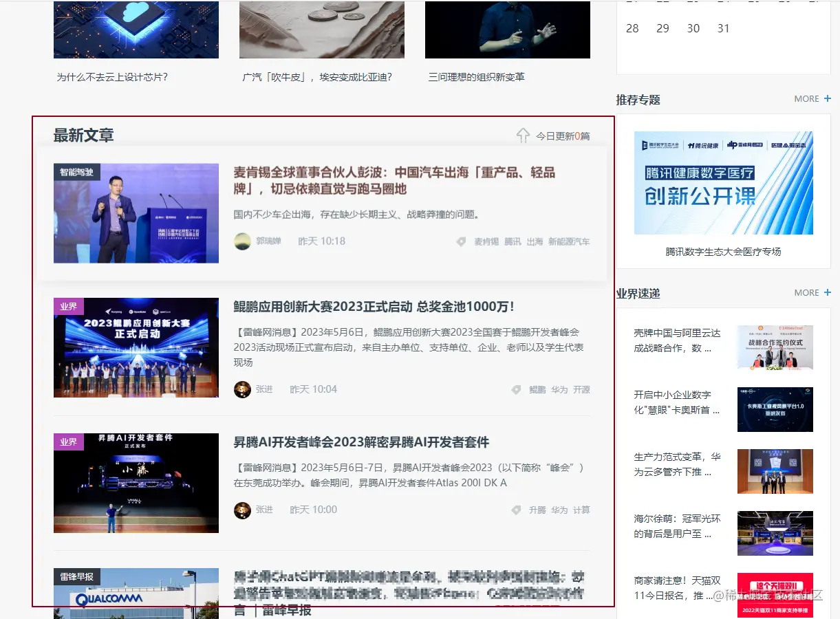
Task: Select 华为 tag on 昇腾AI article
Action: (559, 510)
